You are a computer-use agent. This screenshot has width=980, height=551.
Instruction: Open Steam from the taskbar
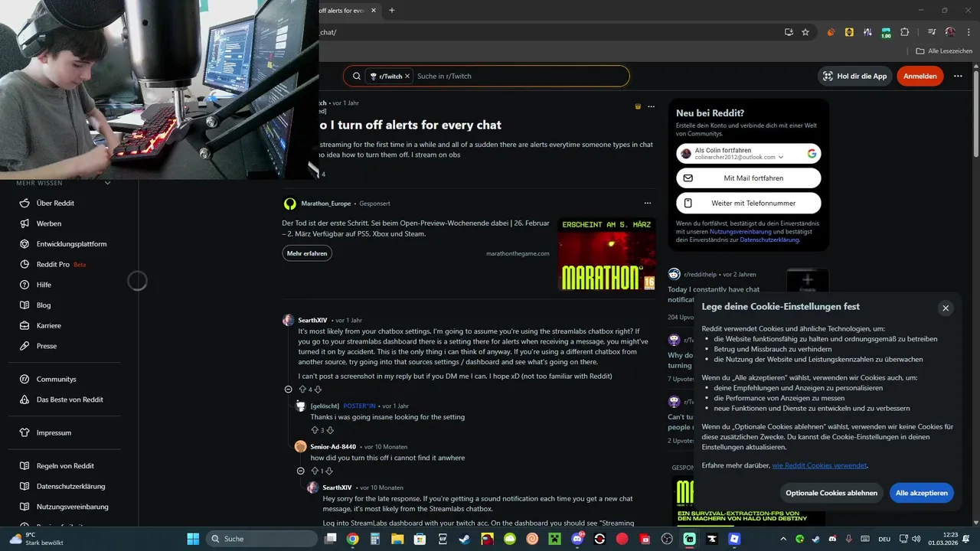465,539
